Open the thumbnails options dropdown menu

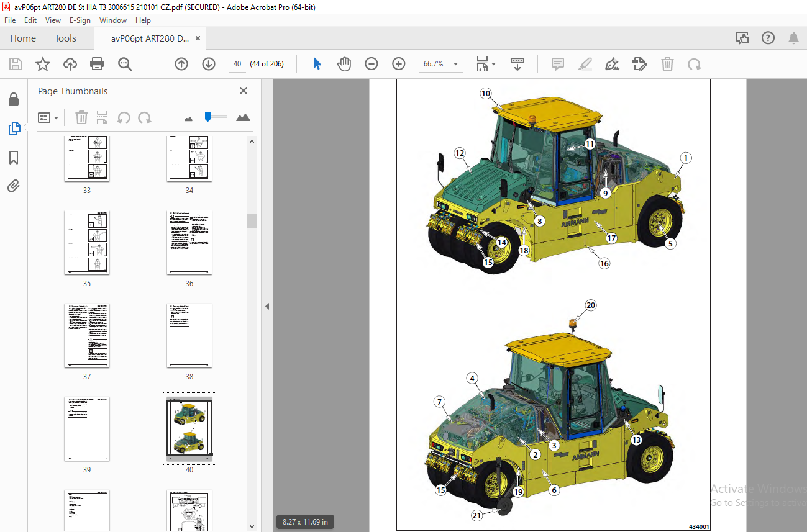tap(48, 117)
